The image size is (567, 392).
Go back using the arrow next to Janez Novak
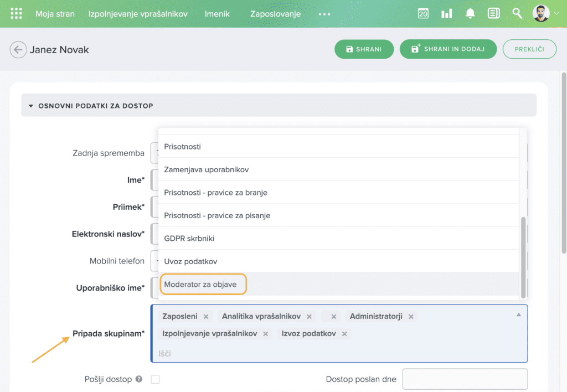click(x=18, y=50)
